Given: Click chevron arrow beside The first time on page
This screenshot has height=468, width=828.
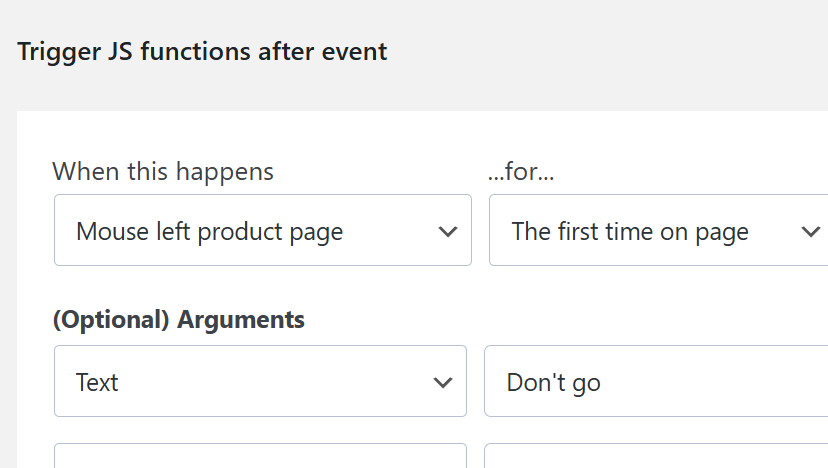Looking at the screenshot, I should point(810,232).
